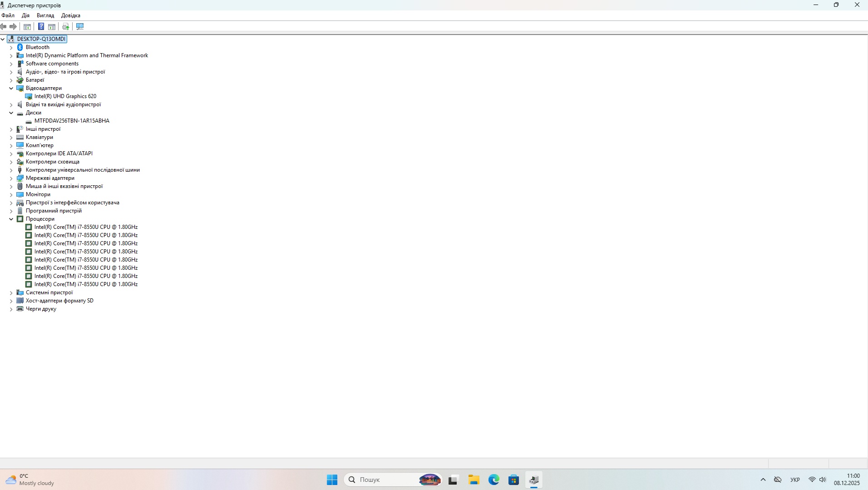
Task: Collapse the Відеоадаптери category
Action: coord(11,88)
